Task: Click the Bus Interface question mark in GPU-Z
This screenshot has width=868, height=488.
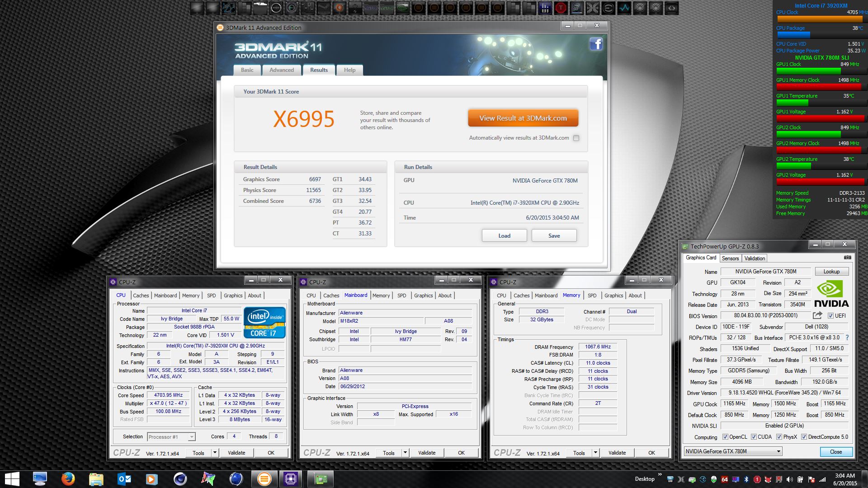Action: click(x=847, y=338)
